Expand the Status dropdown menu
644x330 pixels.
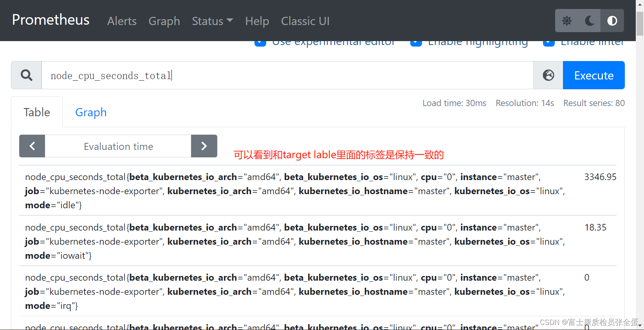click(x=212, y=21)
